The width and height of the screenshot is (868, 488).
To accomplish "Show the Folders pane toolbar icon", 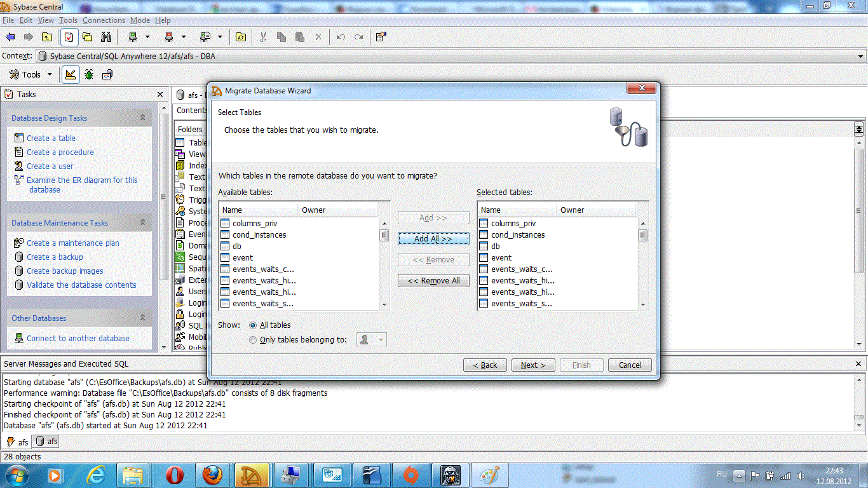I will click(x=87, y=37).
